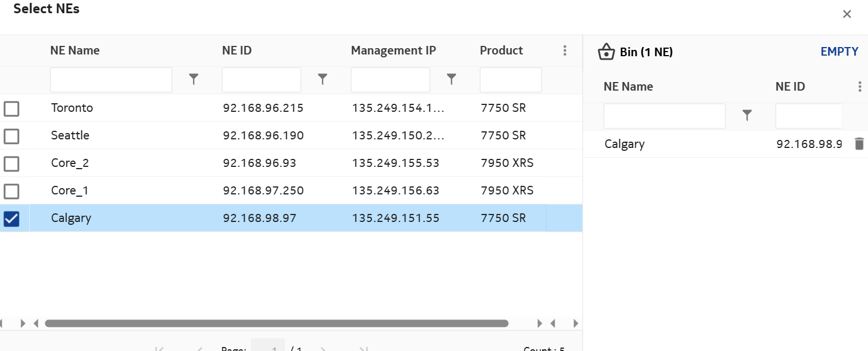Check the Toronto row checkbox
The height and width of the screenshot is (351, 868).
tap(11, 108)
